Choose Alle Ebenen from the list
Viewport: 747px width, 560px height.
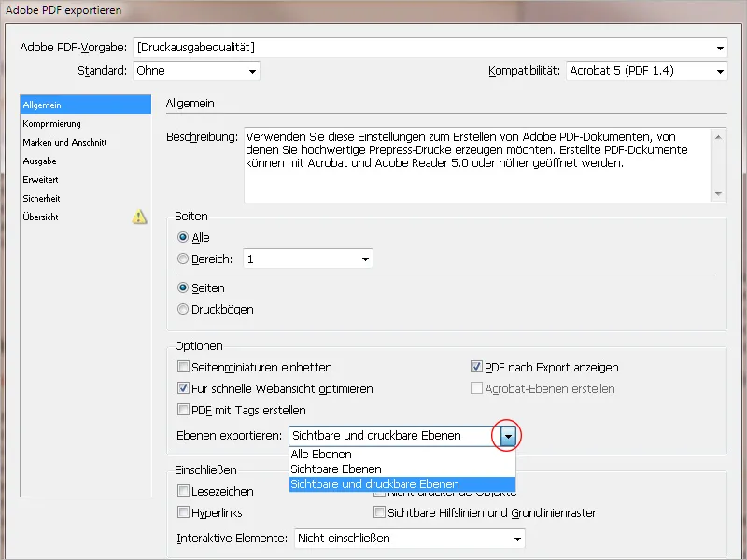coord(402,455)
